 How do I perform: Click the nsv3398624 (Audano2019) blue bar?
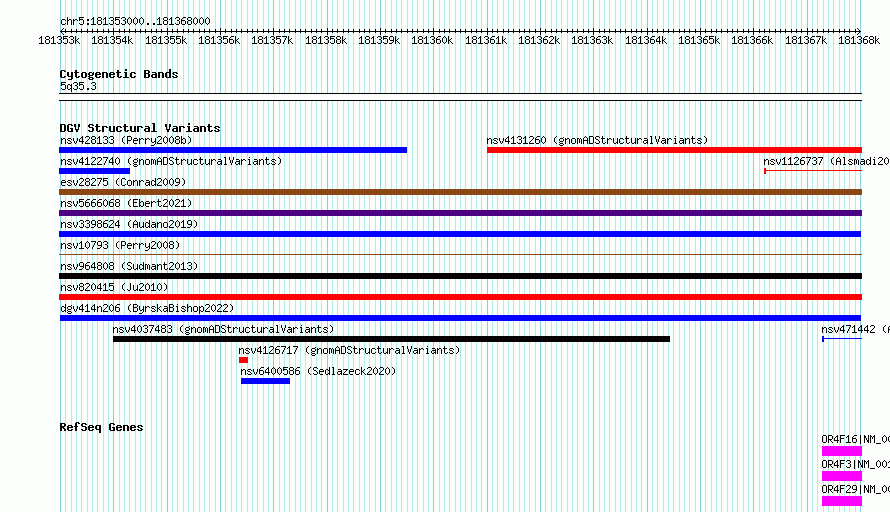coord(460,234)
